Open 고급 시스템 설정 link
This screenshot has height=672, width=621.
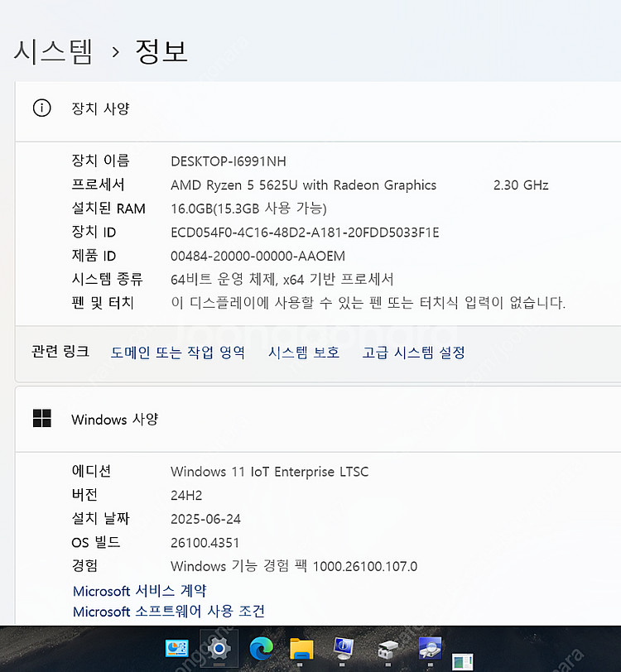413,353
